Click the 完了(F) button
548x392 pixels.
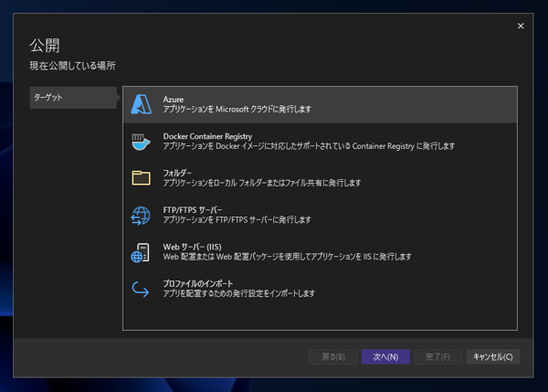pos(437,356)
